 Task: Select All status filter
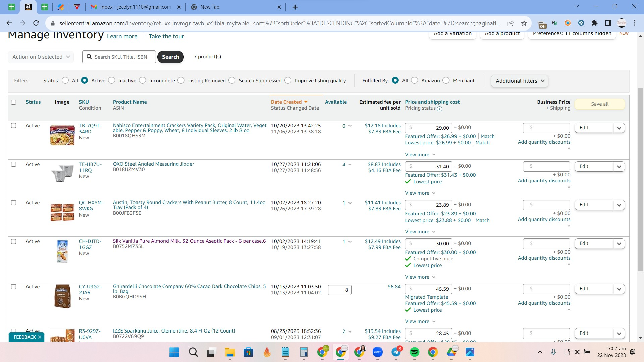click(65, 80)
